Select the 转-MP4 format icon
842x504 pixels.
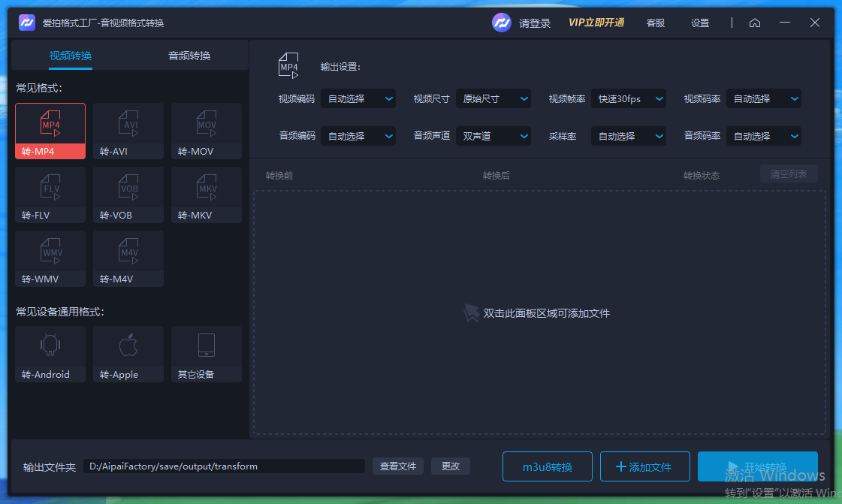(x=50, y=129)
